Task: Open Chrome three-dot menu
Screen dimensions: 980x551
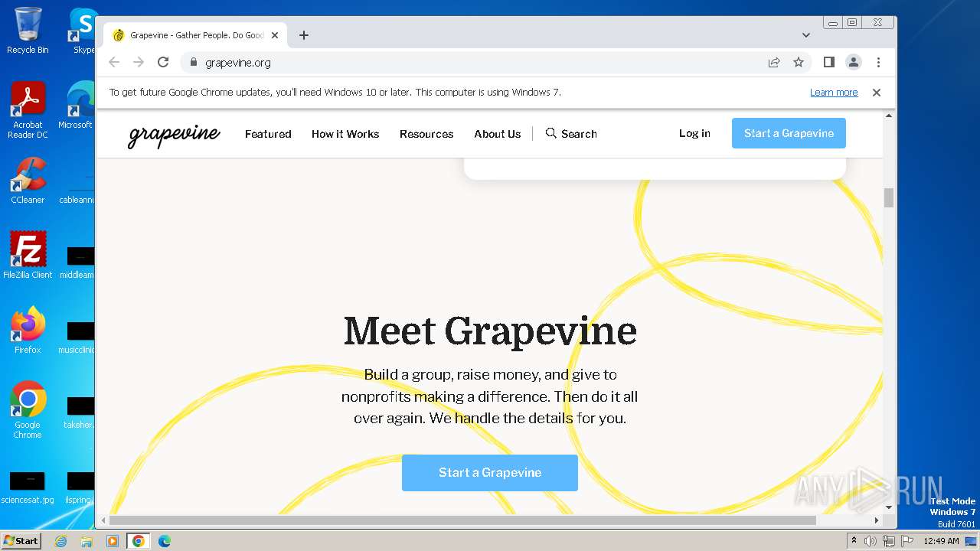Action: click(x=878, y=63)
